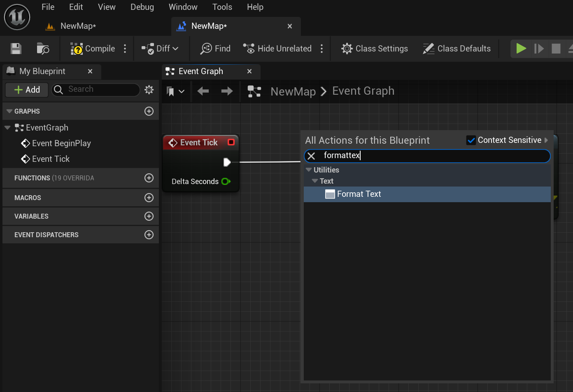Select EventGraph in the tree
The image size is (573, 392).
[x=47, y=128]
